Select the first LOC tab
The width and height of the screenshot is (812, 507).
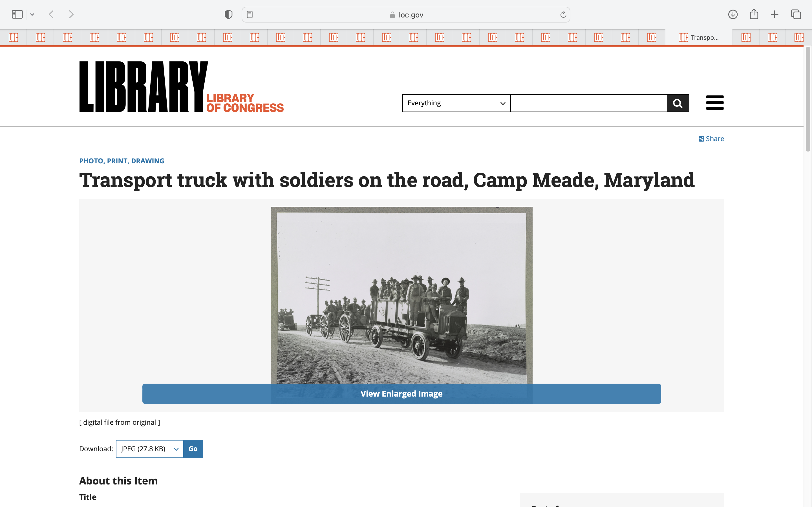coord(14,37)
